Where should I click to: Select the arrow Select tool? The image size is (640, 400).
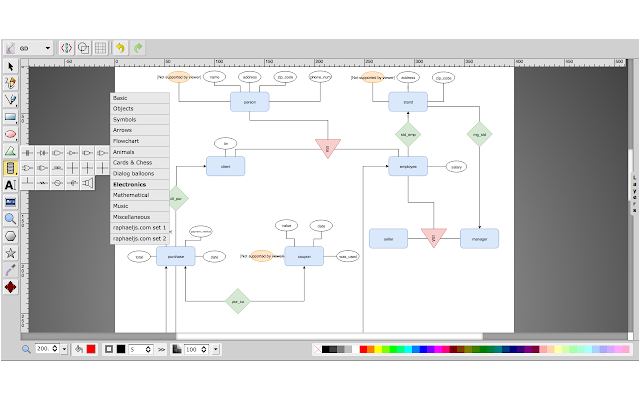[x=11, y=66]
